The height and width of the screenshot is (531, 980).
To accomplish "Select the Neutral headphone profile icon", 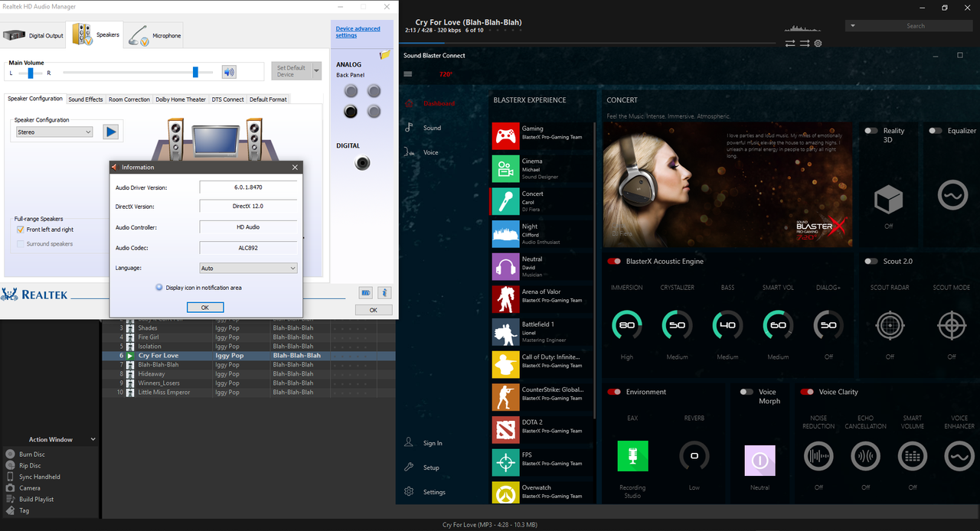I will pyautogui.click(x=505, y=267).
